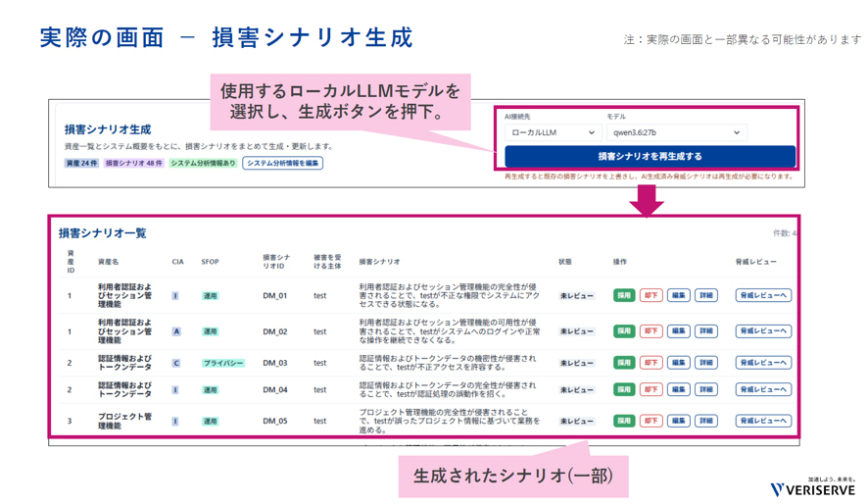The width and height of the screenshot is (868, 504).
Task: Click the DM_02 scenario ID cell
Action: (x=275, y=331)
